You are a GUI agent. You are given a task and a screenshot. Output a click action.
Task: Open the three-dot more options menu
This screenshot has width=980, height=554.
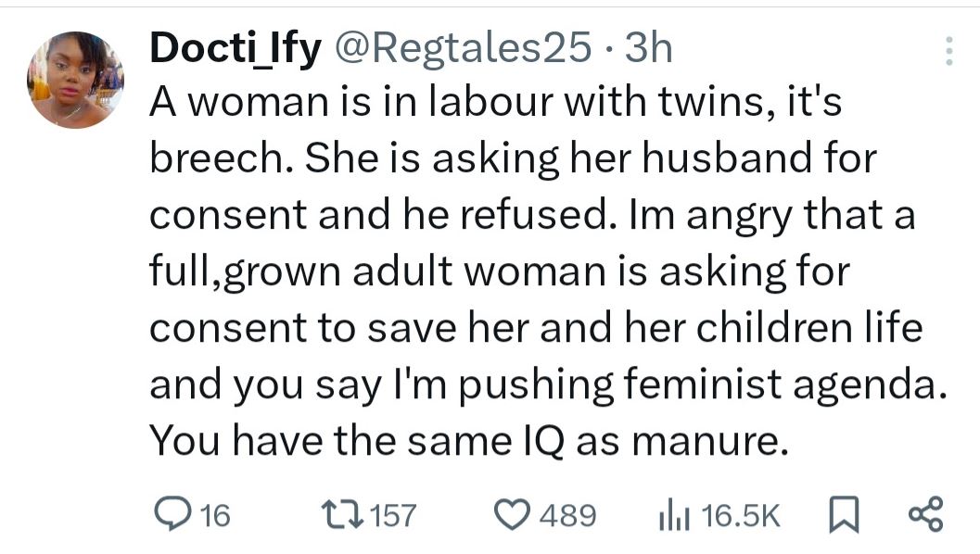(x=948, y=50)
